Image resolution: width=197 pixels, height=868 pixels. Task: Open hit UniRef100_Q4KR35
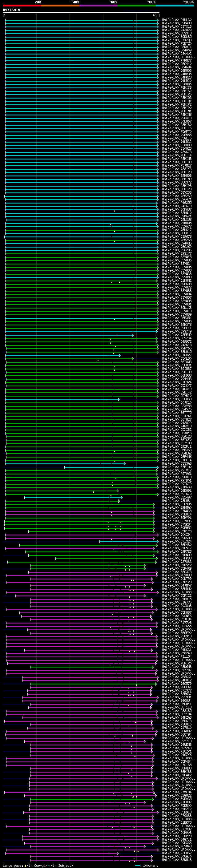177,74
